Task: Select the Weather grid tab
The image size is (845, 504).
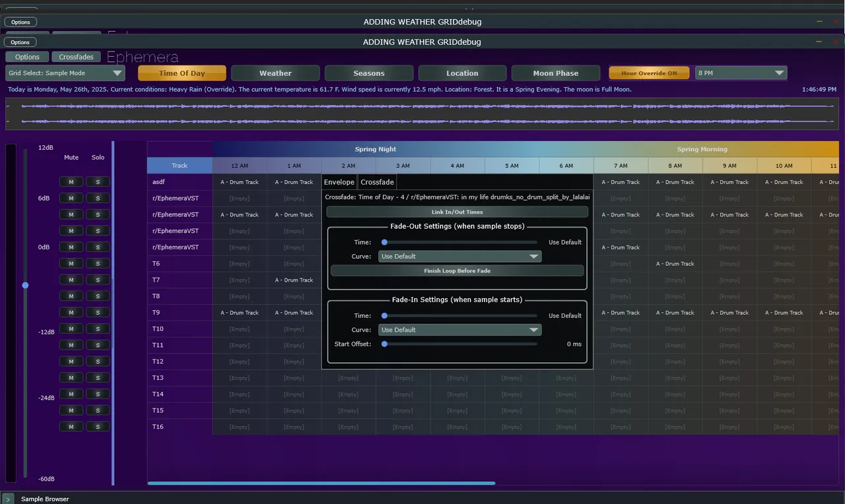Action: point(275,73)
